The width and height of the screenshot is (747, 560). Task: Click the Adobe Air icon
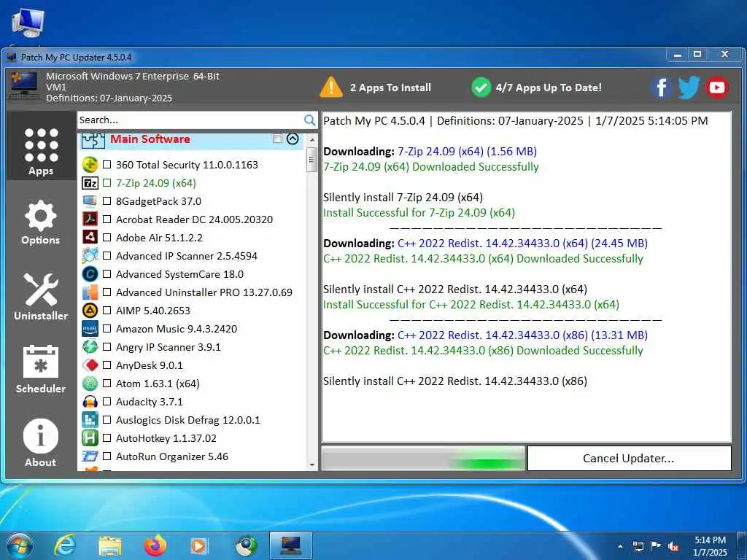coord(90,237)
